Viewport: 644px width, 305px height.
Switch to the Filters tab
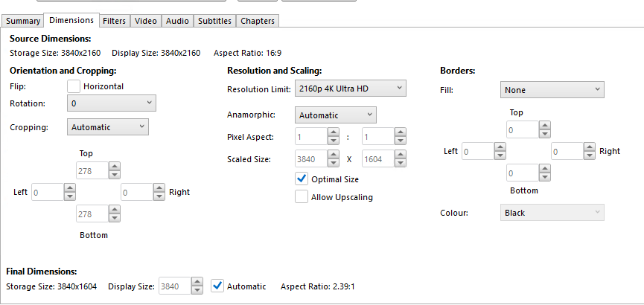tap(114, 21)
